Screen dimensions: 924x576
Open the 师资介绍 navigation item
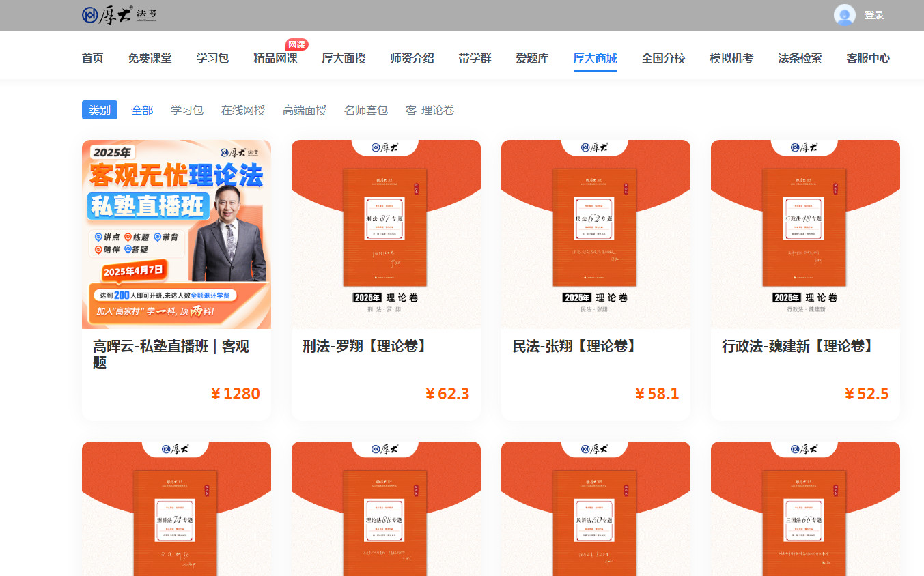click(x=412, y=58)
